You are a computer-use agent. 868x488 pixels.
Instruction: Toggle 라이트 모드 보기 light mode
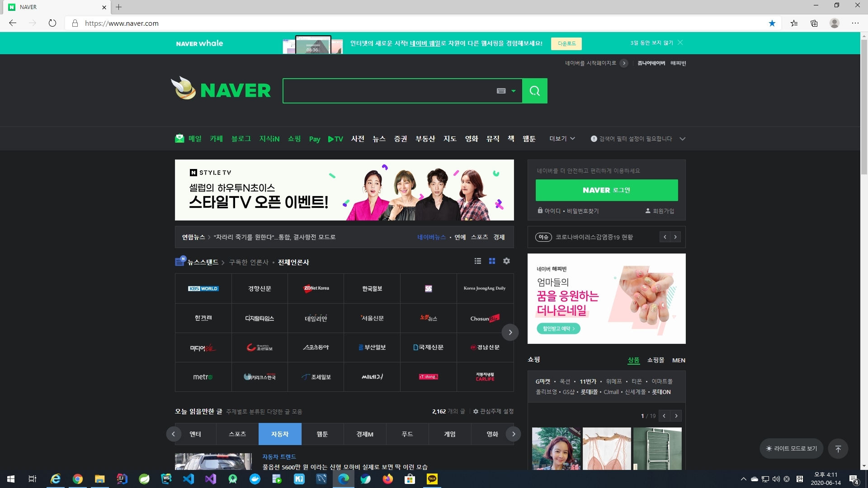[x=791, y=449]
